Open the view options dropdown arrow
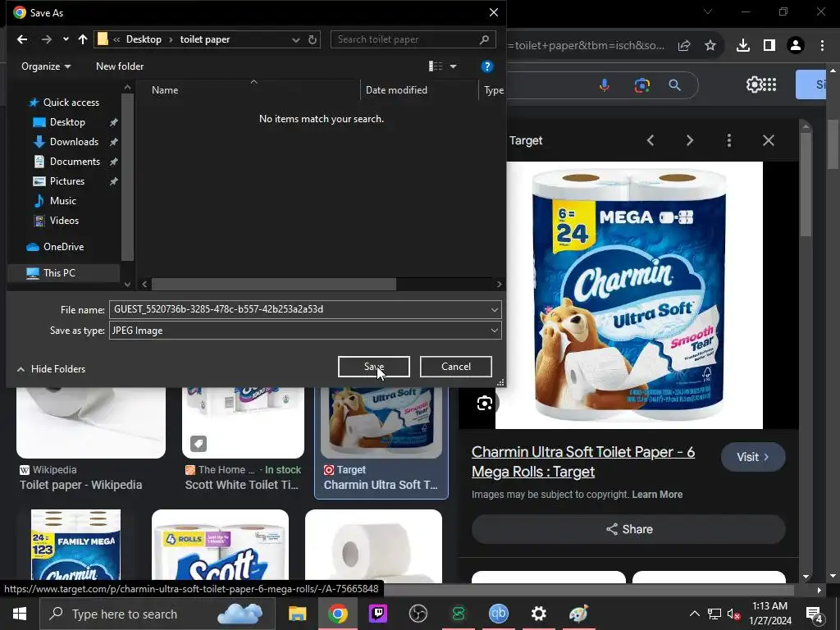 coord(453,66)
